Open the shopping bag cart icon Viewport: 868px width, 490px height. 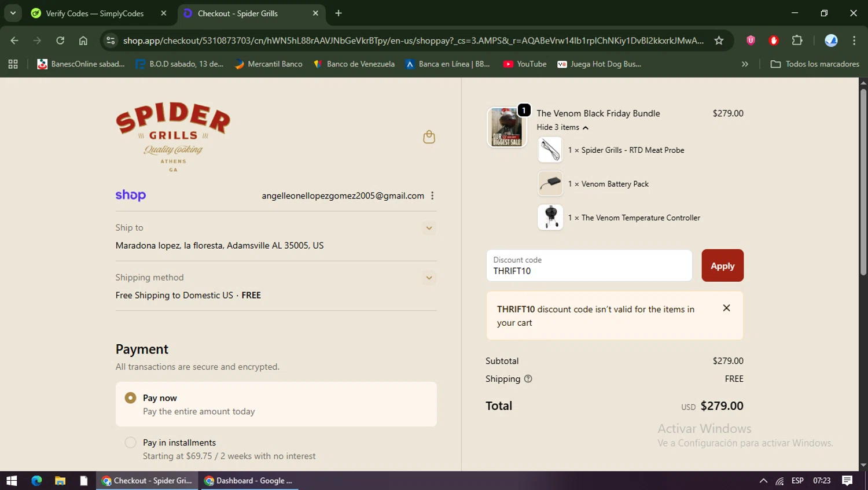click(x=429, y=137)
